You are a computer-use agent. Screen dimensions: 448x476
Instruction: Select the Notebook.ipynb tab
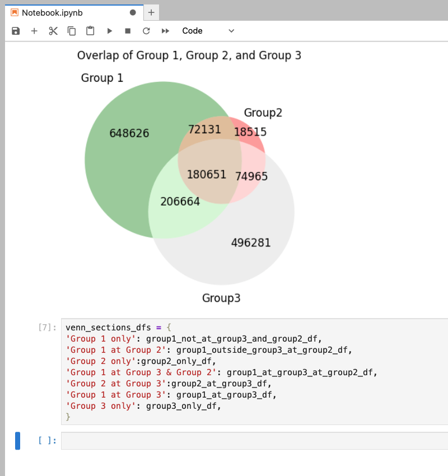coord(67,12)
